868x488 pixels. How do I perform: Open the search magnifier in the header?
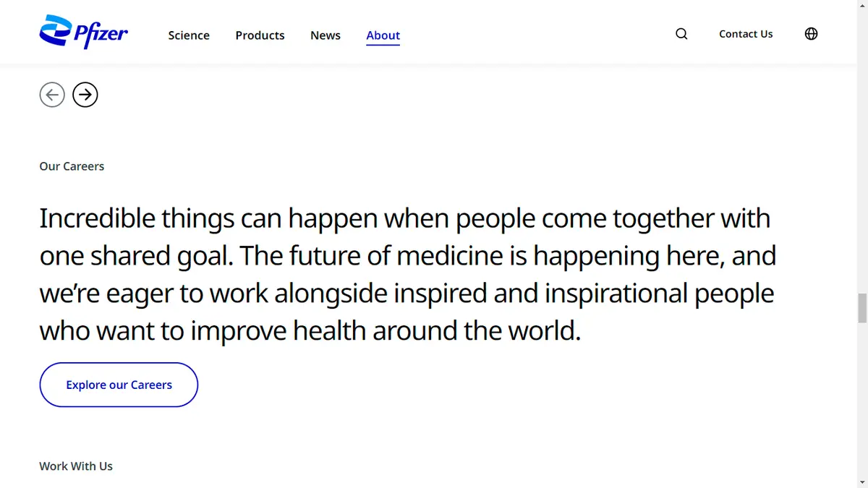(681, 34)
